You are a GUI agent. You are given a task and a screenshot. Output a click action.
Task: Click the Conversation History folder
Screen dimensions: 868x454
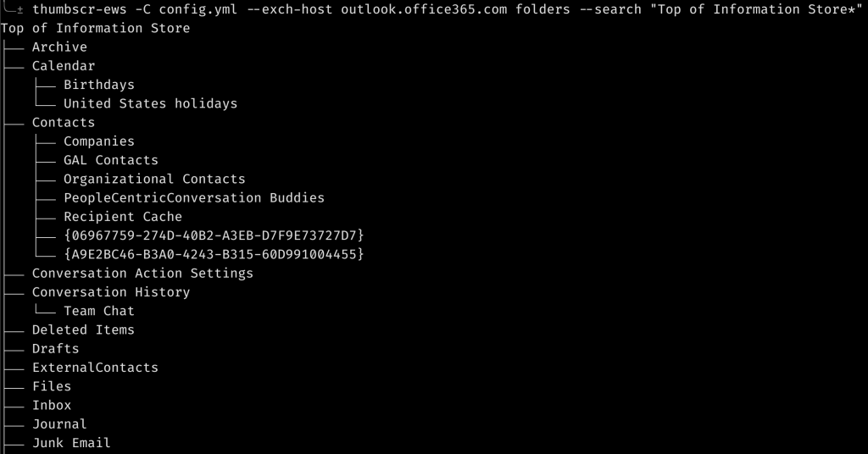(x=110, y=292)
